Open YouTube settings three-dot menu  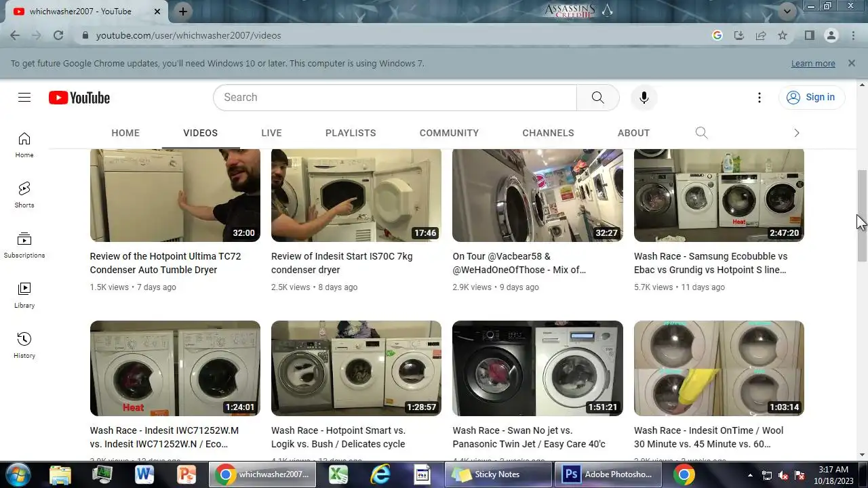[x=759, y=98]
